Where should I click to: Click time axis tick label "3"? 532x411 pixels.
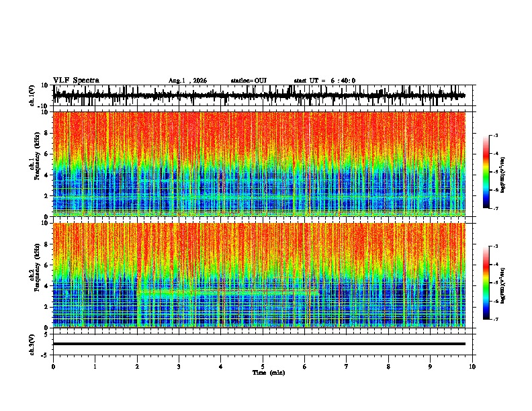click(179, 367)
